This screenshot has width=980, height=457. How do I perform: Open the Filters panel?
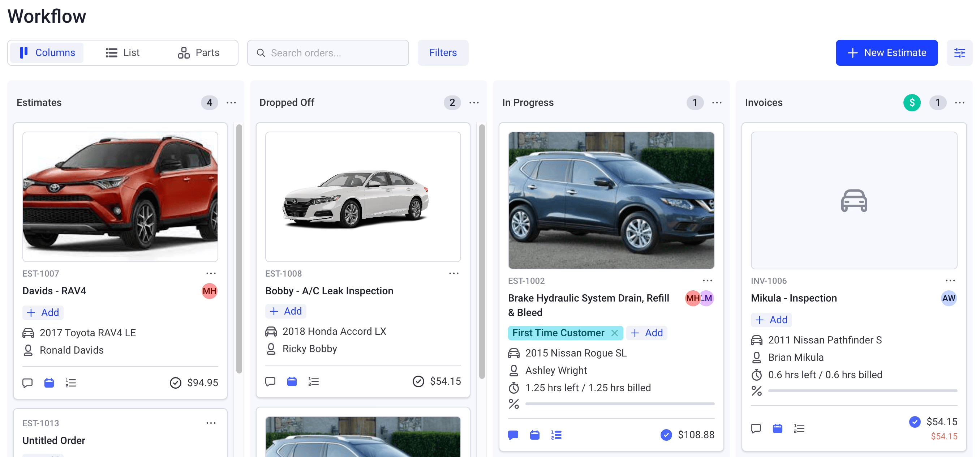tap(442, 52)
